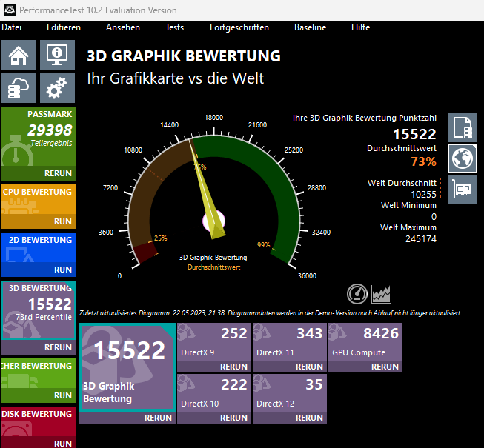Select the DirectX 11 result tile

[x=290, y=342]
